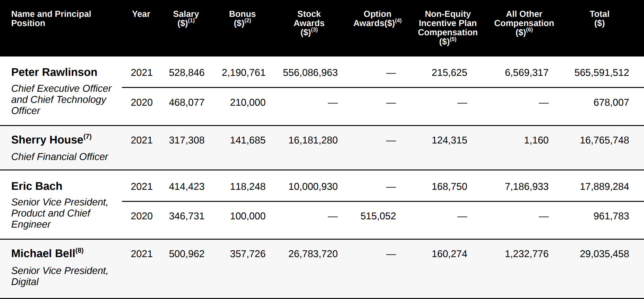Click the Eric Bach name
This screenshot has height=299, width=644.
(37, 186)
